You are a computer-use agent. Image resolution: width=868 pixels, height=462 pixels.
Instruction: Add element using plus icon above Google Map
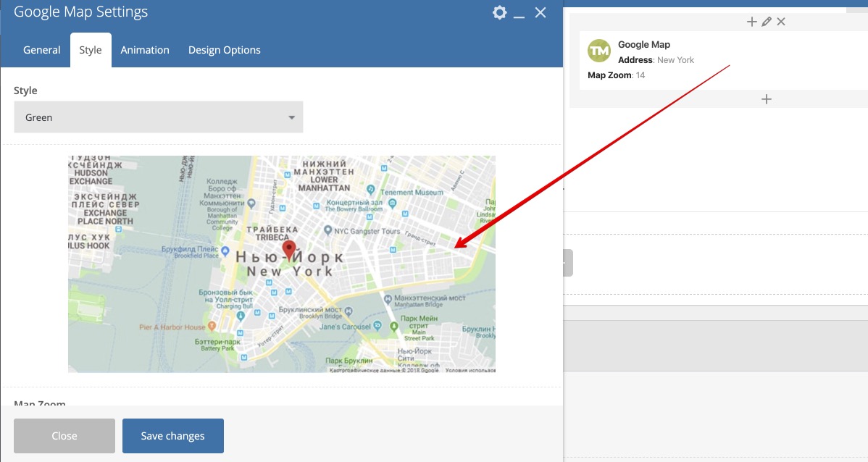(751, 22)
